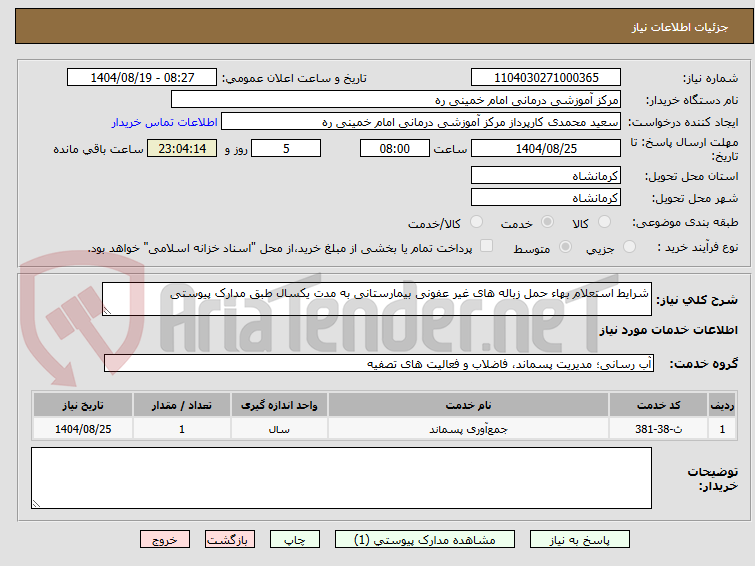
Task: Click the request creator name field
Action: coord(421,122)
